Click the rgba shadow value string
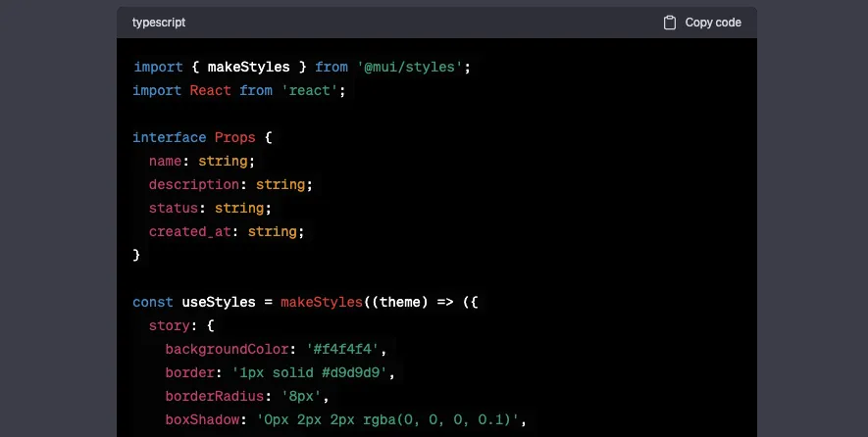 [387, 419]
